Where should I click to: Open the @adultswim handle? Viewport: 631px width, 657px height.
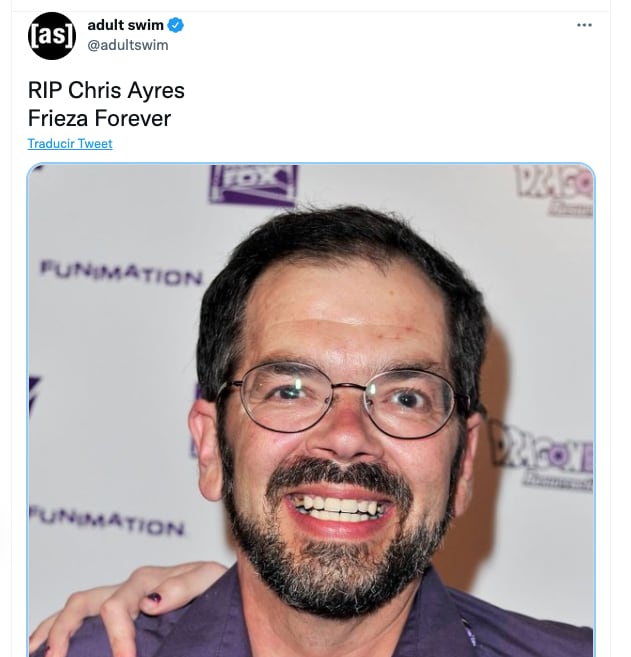(x=128, y=45)
